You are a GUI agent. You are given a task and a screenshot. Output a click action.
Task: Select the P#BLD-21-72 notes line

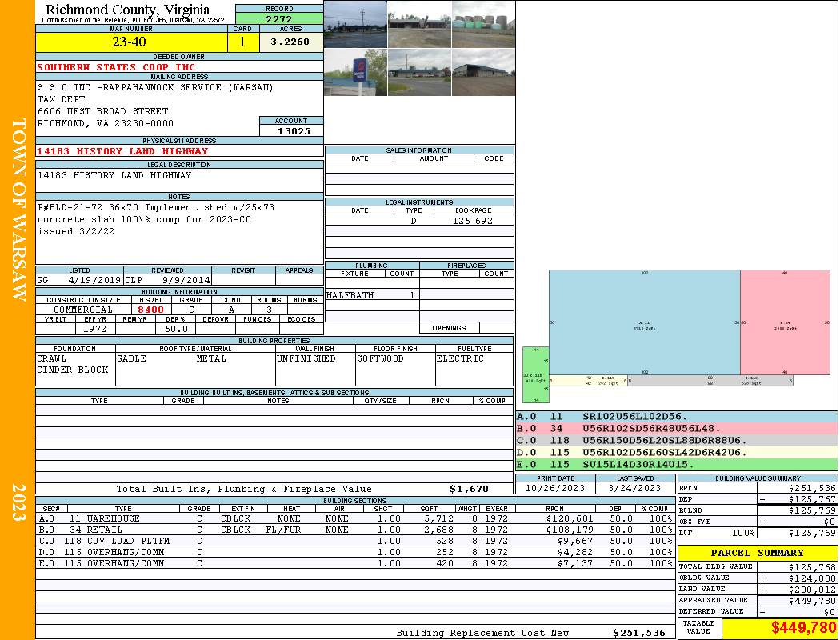tap(155, 207)
